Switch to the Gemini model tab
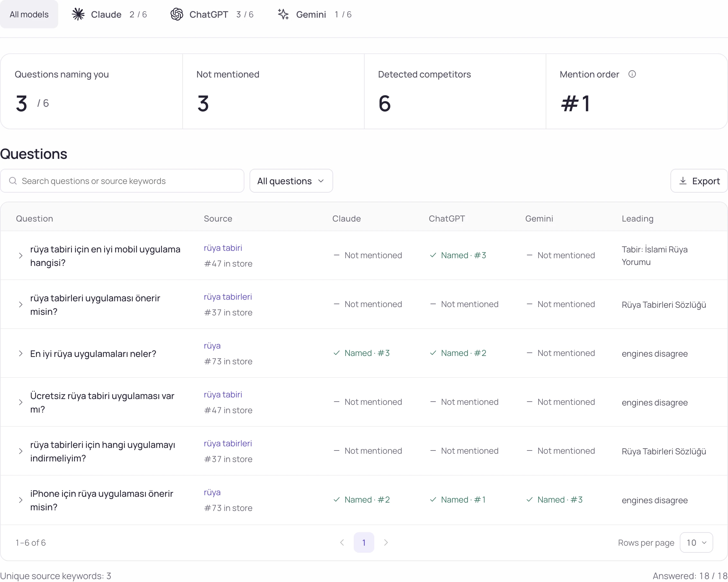This screenshot has width=728, height=582. pos(314,14)
